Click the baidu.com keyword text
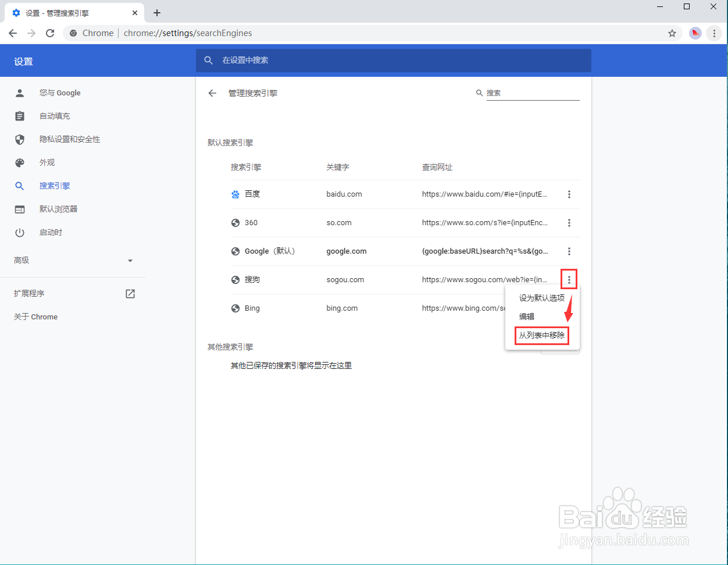Screen dimensions: 728x565 click(x=344, y=194)
